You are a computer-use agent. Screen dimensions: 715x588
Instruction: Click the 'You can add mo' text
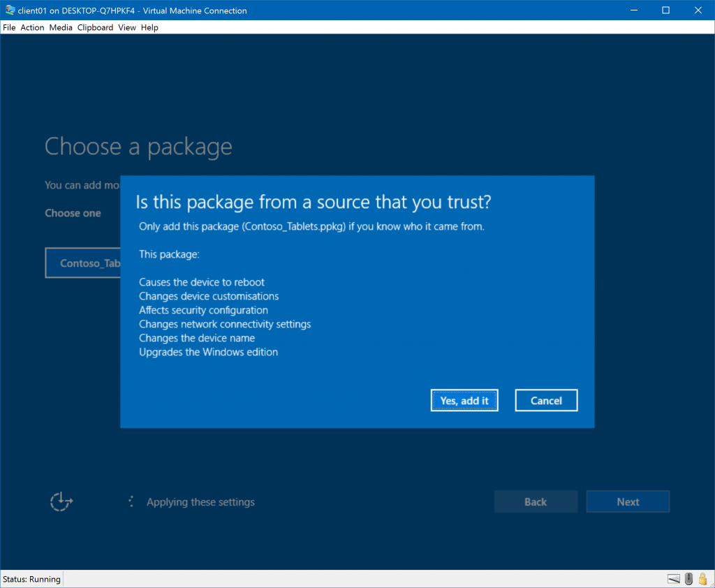(x=82, y=185)
